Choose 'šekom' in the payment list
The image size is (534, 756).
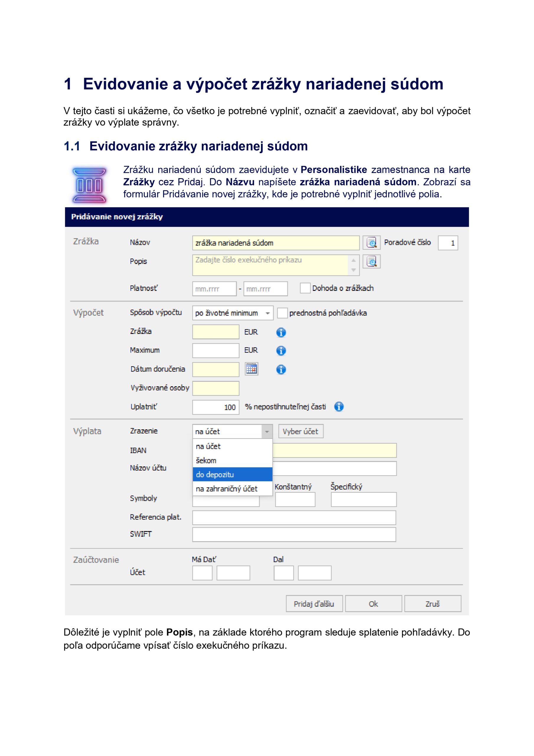click(x=232, y=460)
